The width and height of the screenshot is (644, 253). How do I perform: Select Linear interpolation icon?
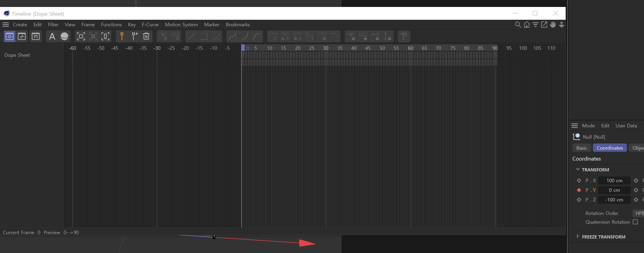[191, 37]
